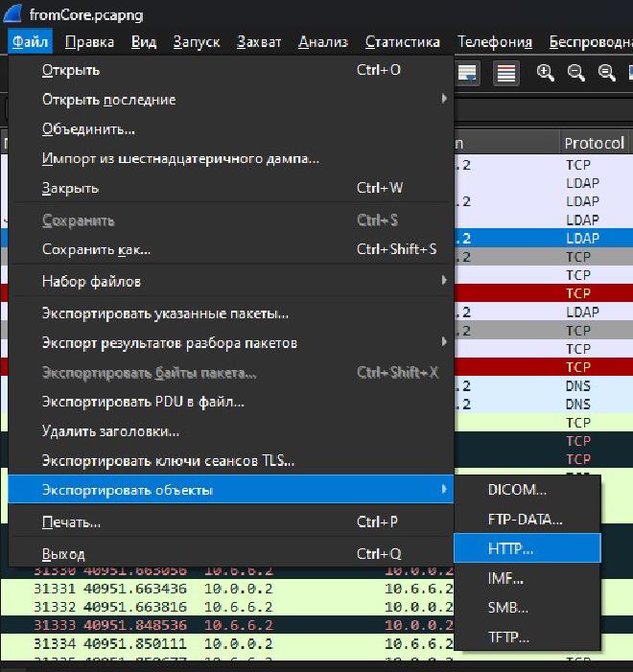Reset packet text to normal size
The height and width of the screenshot is (672, 633).
pyautogui.click(x=606, y=73)
